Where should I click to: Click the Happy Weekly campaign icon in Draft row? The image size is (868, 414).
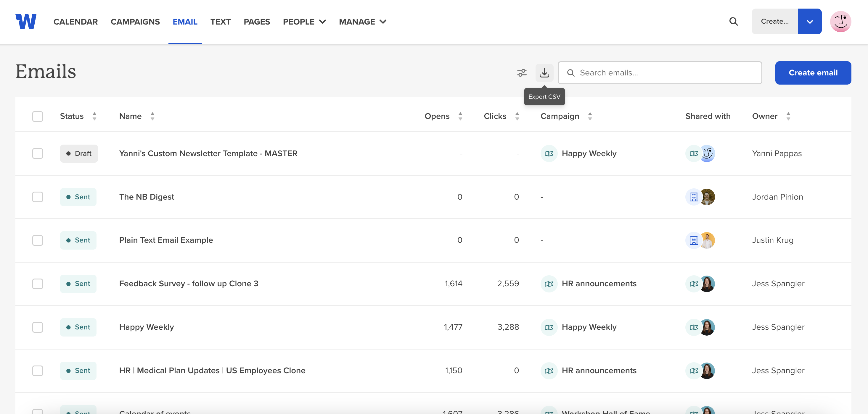pyautogui.click(x=549, y=153)
